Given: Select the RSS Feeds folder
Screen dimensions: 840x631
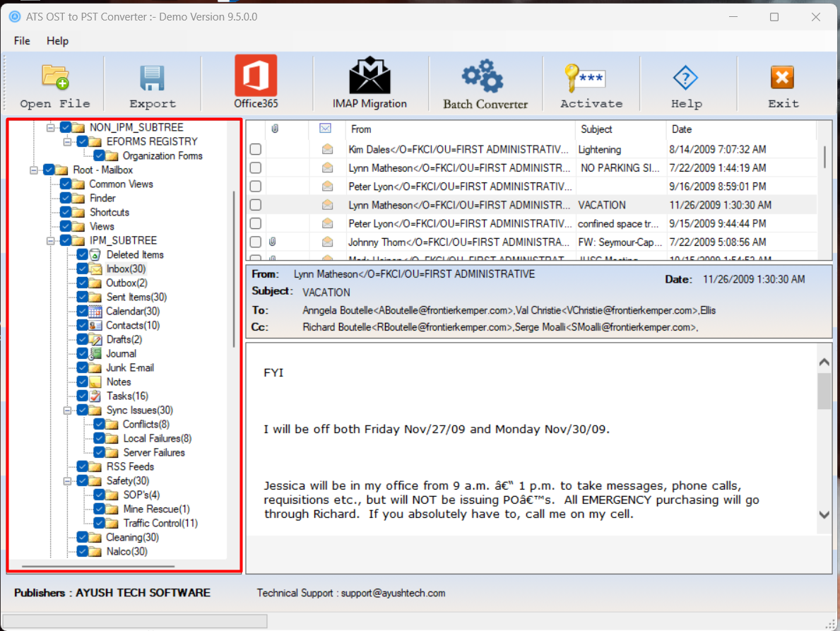Looking at the screenshot, I should pyautogui.click(x=130, y=467).
